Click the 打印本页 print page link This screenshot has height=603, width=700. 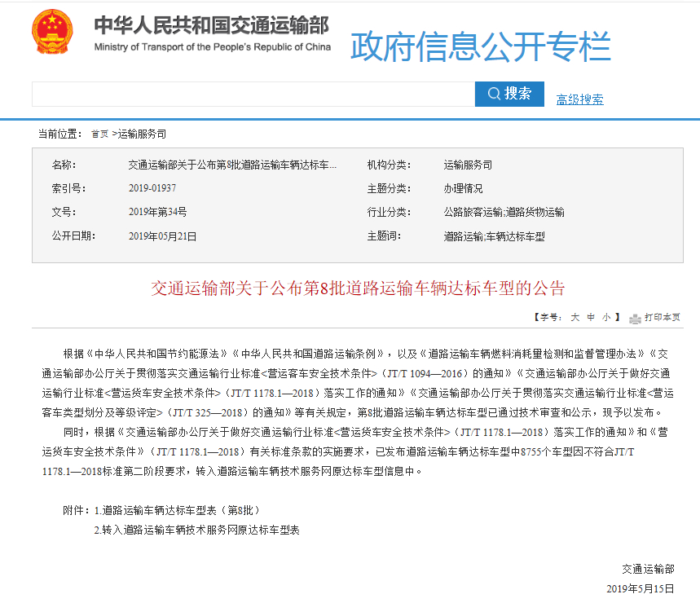(662, 318)
